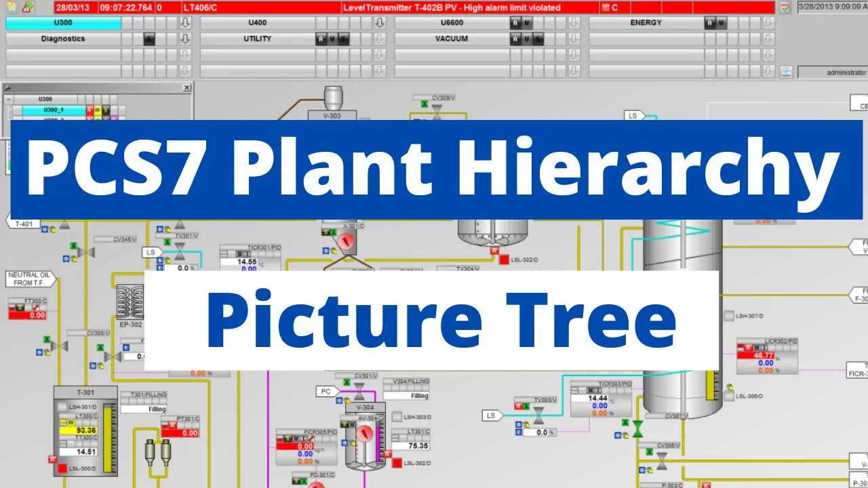Click the alarm warning icon top-left

27,7
